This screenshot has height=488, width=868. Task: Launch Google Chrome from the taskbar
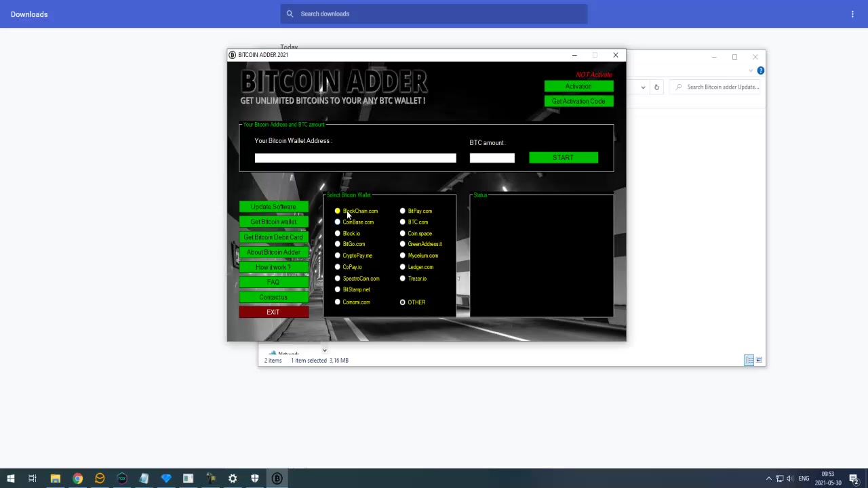[x=78, y=479]
